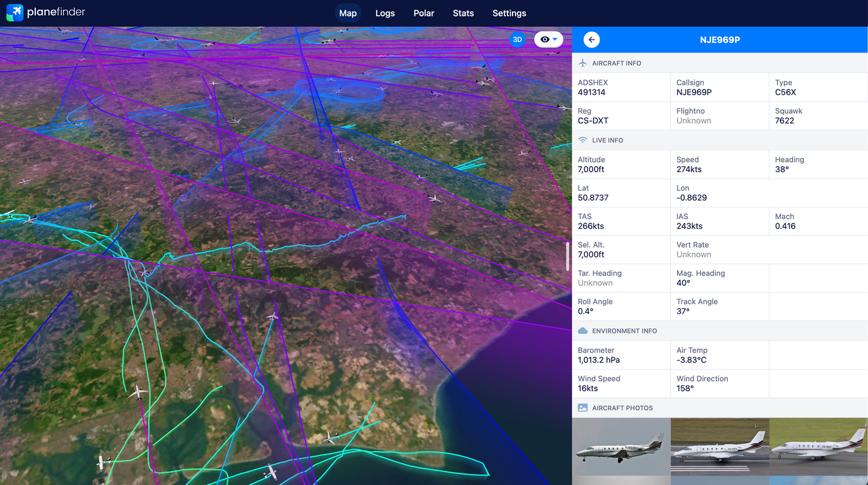This screenshot has height=485, width=868.
Task: Click the signal icon beside LIVE INFO
Action: click(581, 140)
